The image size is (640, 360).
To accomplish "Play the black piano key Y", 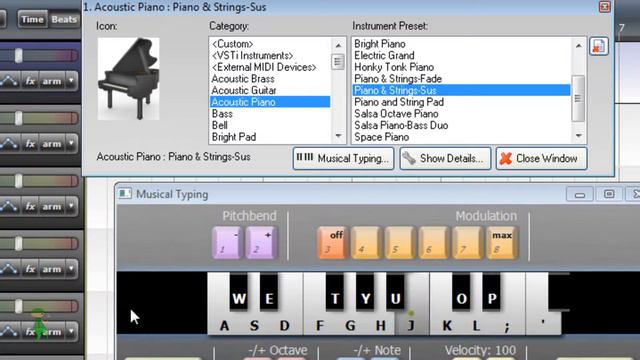I will [x=366, y=292].
